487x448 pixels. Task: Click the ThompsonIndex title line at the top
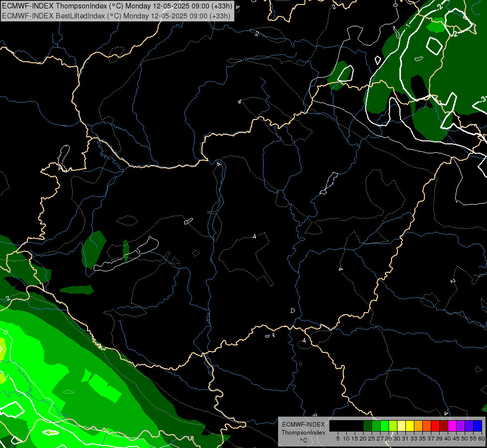[x=117, y=6]
